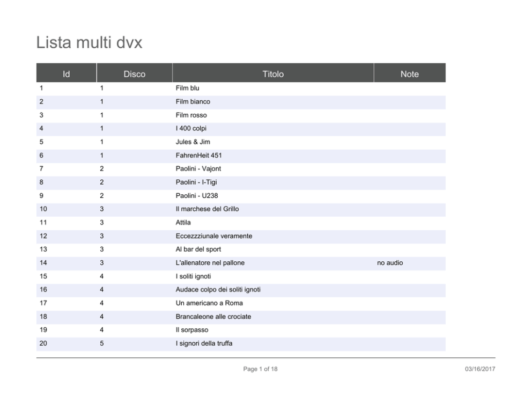Click the Id column header

pyautogui.click(x=66, y=72)
